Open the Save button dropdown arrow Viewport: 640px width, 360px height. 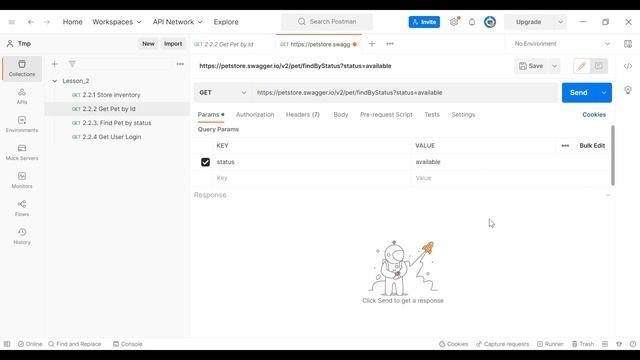(554, 66)
